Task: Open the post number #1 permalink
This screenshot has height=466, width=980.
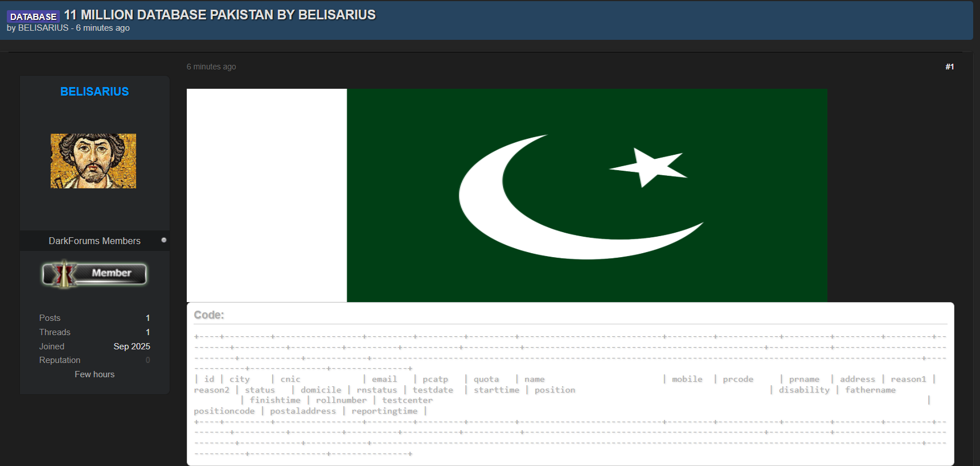Action: point(949,67)
